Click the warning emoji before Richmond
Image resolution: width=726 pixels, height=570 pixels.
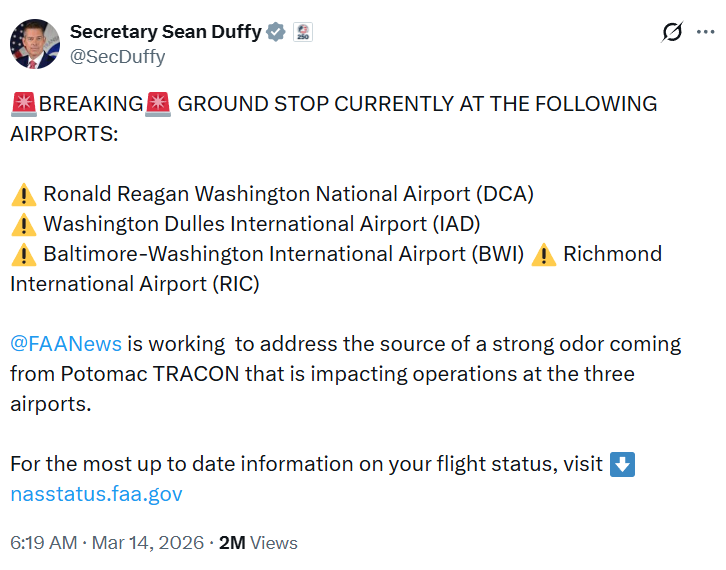[544, 254]
